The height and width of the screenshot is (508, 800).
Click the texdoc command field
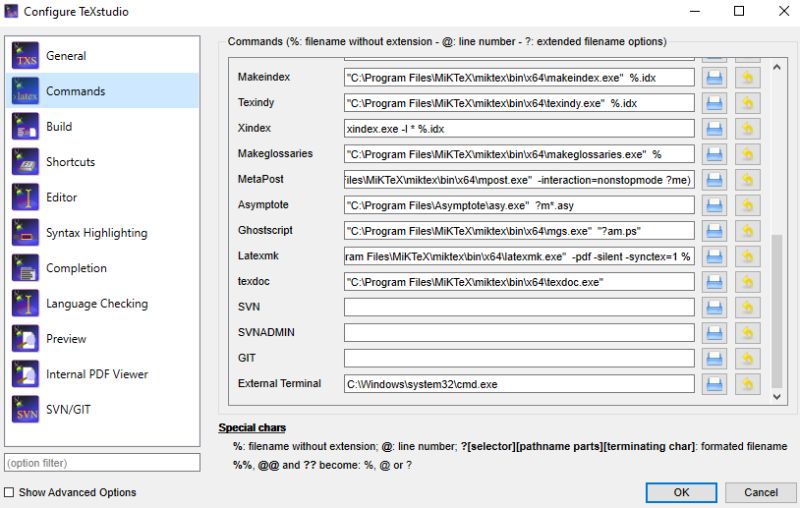[519, 282]
